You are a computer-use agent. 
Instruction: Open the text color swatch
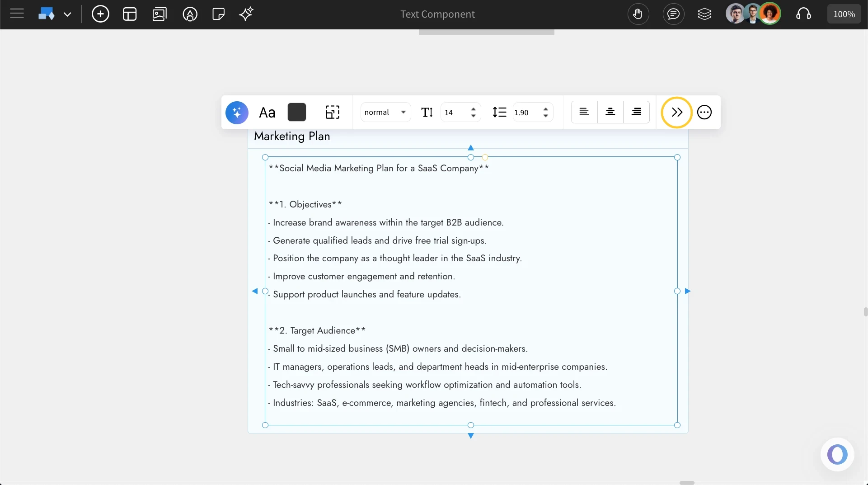(x=297, y=112)
